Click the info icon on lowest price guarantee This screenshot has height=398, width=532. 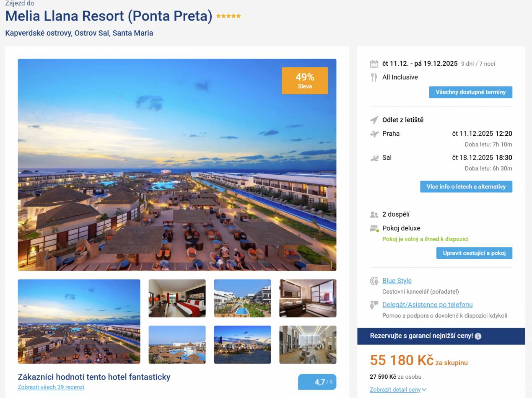pos(478,336)
